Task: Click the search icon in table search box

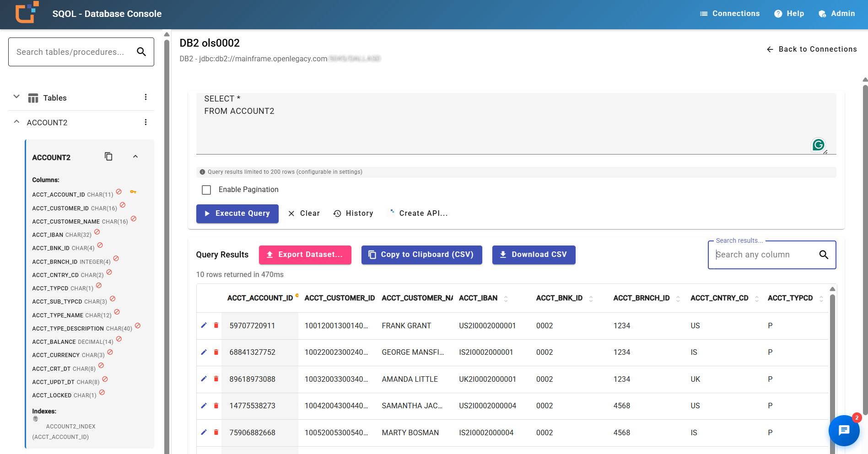Action: pyautogui.click(x=141, y=52)
